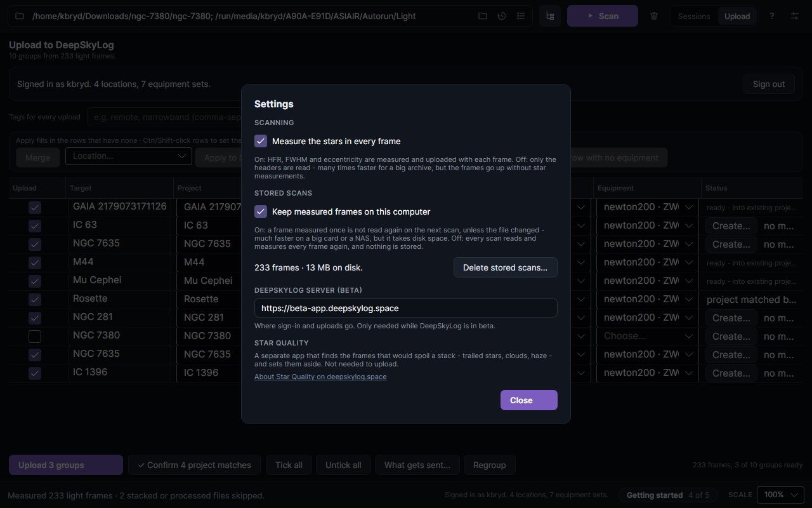Screen dimensions: 812x508
Task: Untick Measure the stars in every frame
Action: pyautogui.click(x=261, y=141)
